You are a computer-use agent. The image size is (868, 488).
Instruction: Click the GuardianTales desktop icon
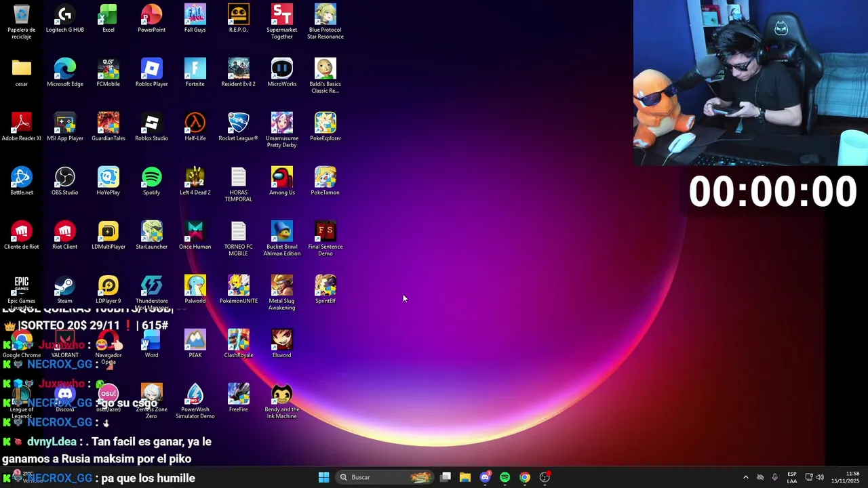click(x=108, y=127)
